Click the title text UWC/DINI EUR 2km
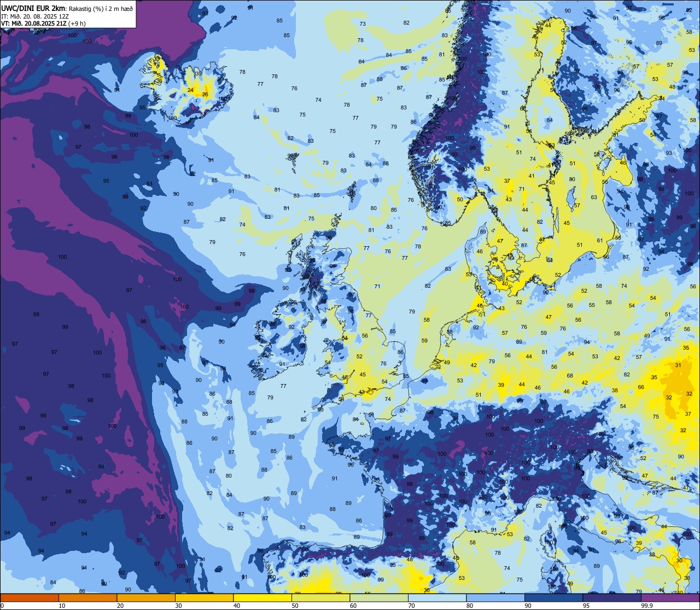The height and width of the screenshot is (610, 700). (x=33, y=8)
